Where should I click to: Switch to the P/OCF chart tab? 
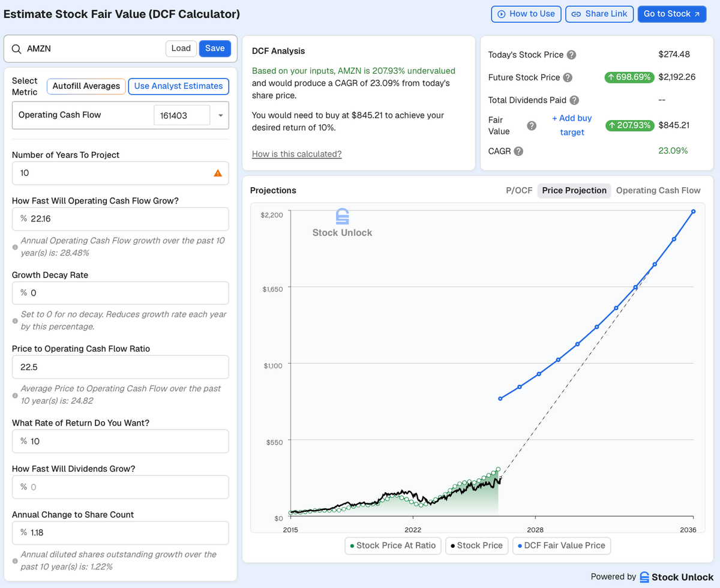coord(519,190)
